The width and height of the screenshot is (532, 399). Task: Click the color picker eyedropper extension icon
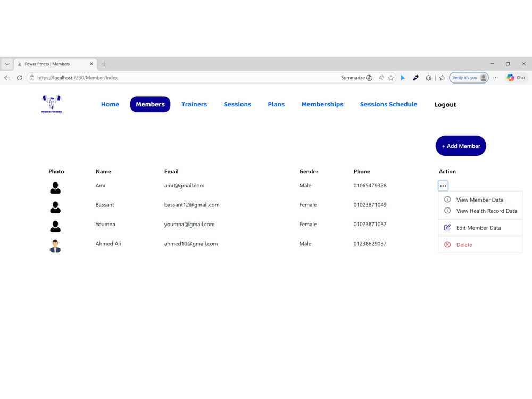(415, 78)
